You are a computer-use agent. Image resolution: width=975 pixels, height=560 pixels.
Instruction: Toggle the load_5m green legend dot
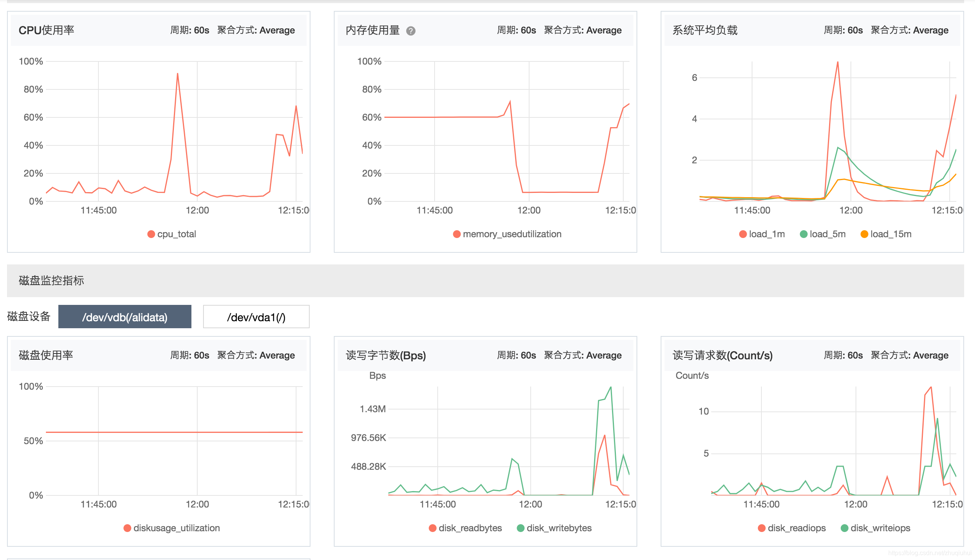click(803, 234)
